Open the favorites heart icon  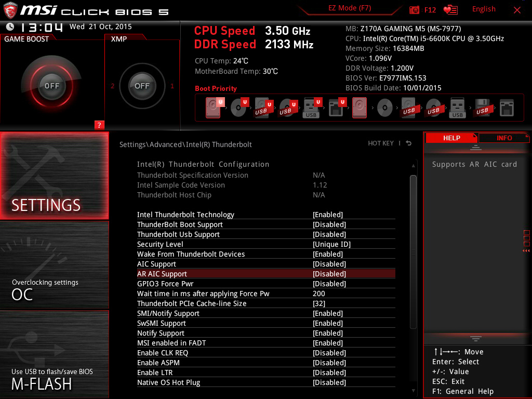point(450,10)
